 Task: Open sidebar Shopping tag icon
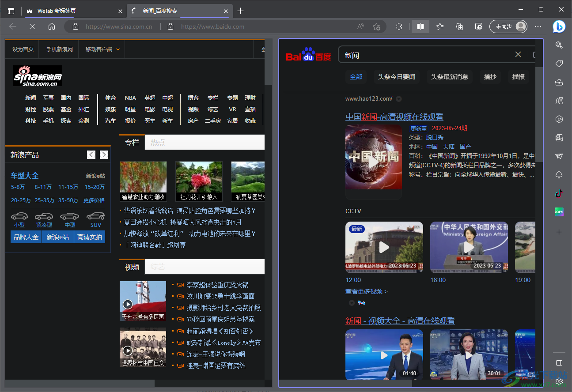[559, 64]
